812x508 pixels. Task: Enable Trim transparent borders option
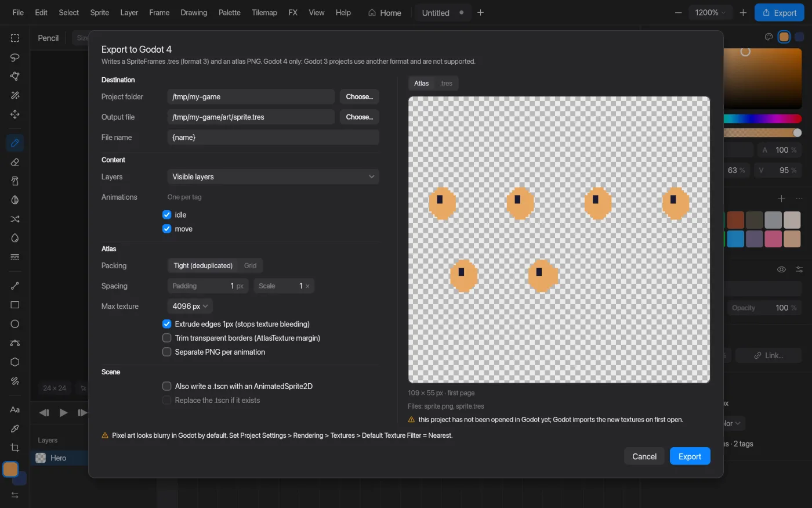pyautogui.click(x=167, y=338)
